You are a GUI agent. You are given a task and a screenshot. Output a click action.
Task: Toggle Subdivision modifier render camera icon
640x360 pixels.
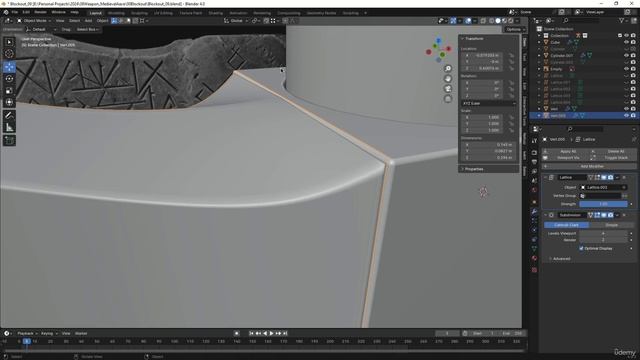click(610, 215)
